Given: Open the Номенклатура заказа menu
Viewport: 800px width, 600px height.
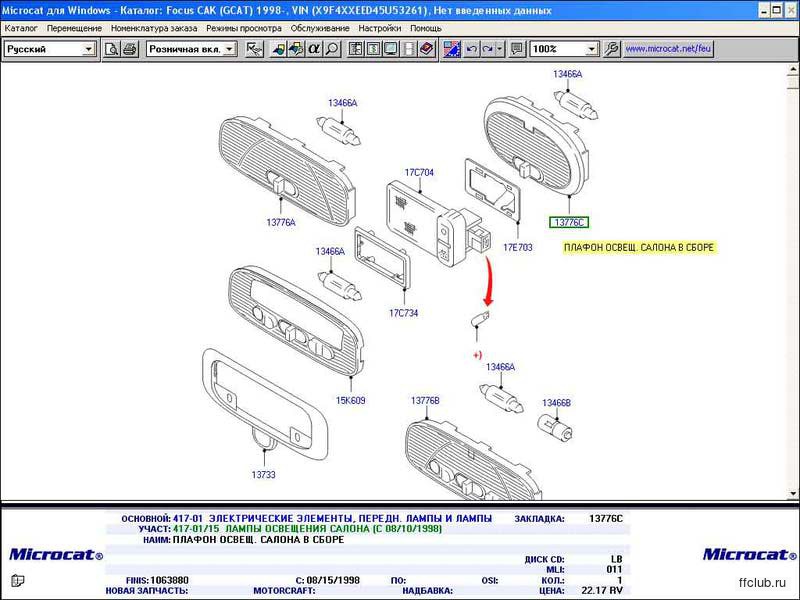Looking at the screenshot, I should (154, 29).
